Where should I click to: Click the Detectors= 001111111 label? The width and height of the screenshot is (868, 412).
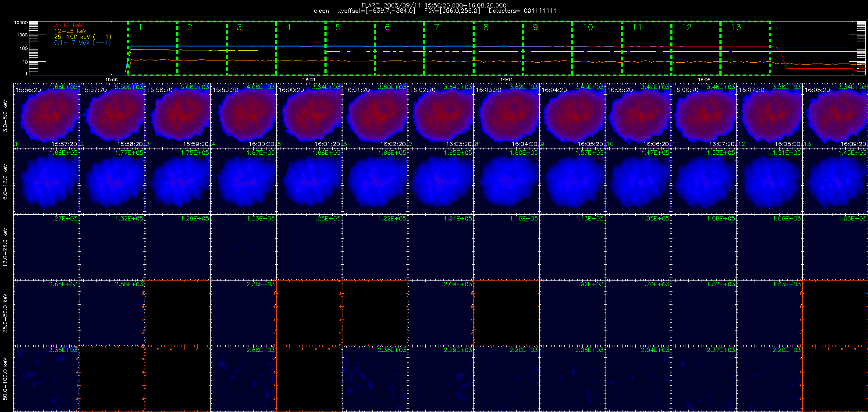(x=523, y=11)
